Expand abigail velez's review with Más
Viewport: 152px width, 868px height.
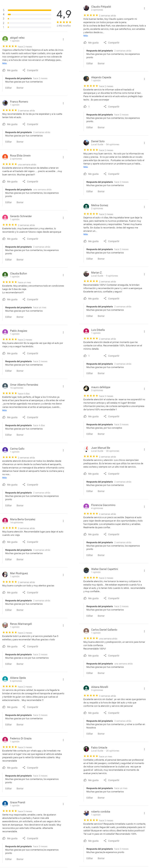[4, 63]
